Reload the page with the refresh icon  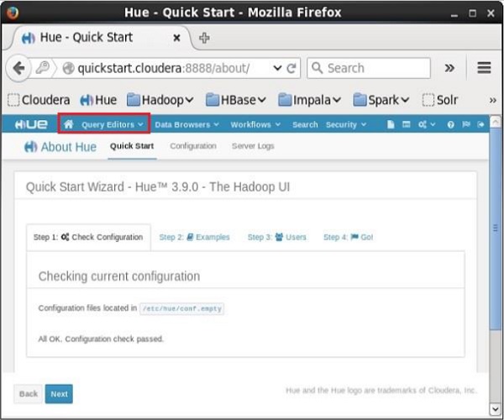pos(291,68)
